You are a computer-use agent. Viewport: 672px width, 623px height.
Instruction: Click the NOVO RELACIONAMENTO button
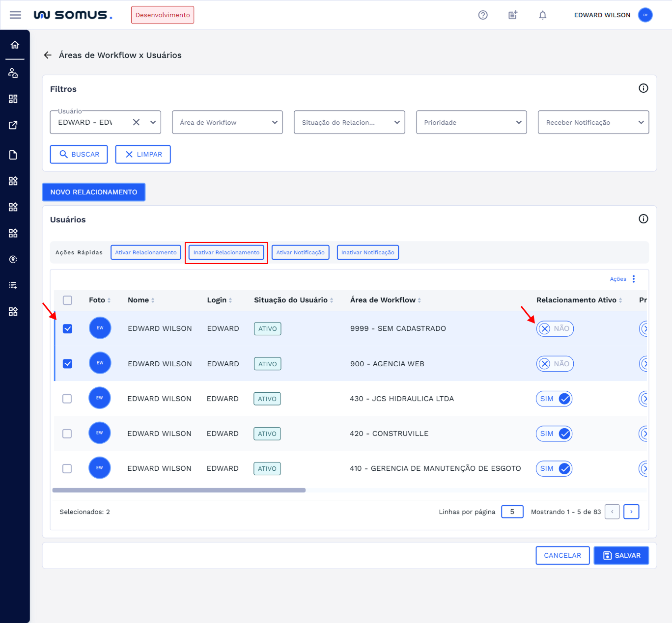(94, 192)
